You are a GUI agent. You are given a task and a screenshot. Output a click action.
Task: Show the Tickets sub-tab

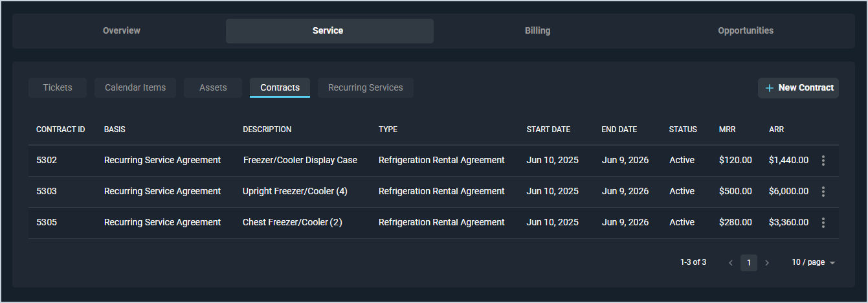point(58,88)
